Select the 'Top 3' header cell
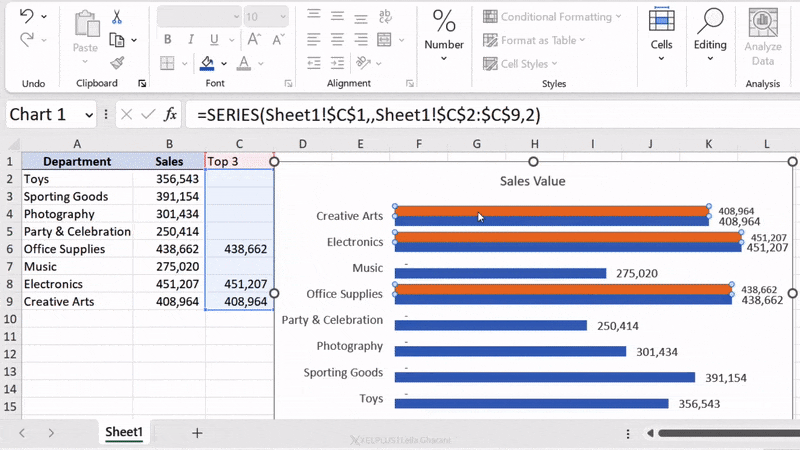 239,161
